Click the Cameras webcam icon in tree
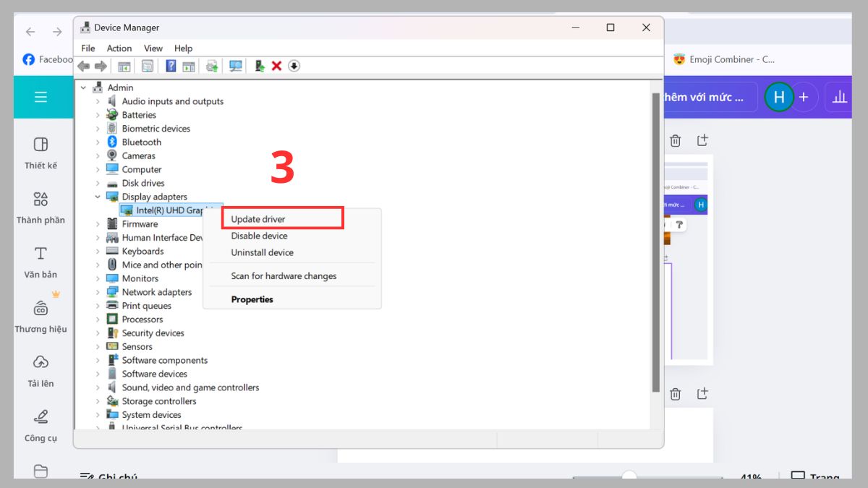Image resolution: width=868 pixels, height=488 pixels. click(x=112, y=155)
